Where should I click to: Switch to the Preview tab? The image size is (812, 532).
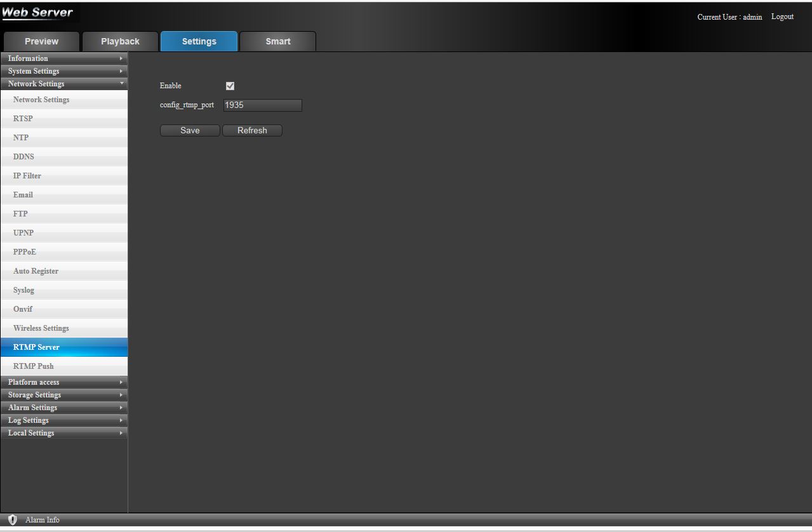pyautogui.click(x=41, y=42)
